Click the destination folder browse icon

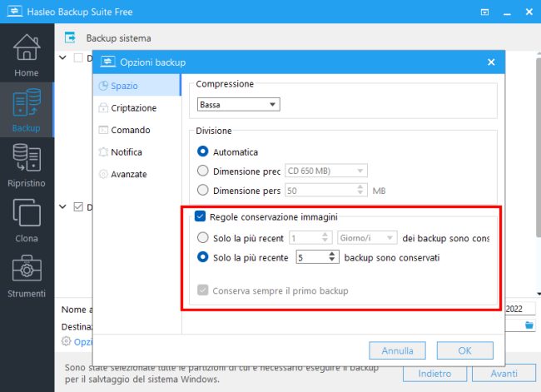pos(529,325)
